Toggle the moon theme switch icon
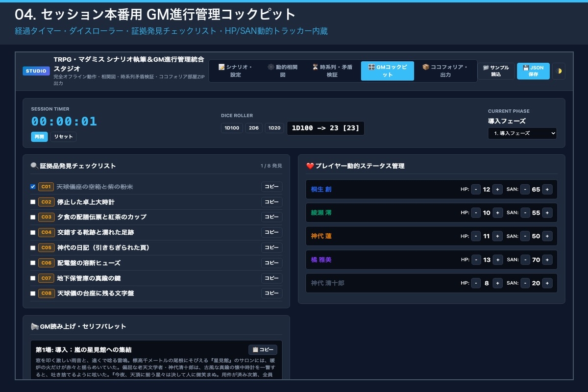This screenshot has height=392, width=588. click(x=559, y=71)
